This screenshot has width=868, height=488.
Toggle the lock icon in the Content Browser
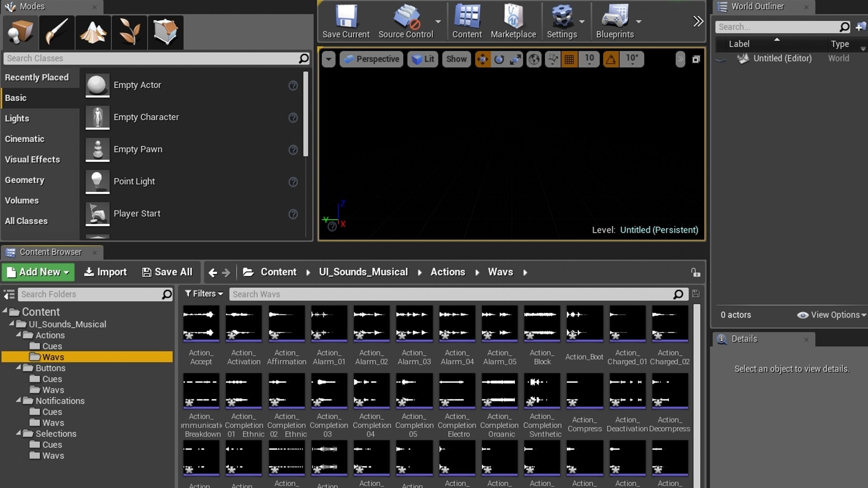pos(695,272)
